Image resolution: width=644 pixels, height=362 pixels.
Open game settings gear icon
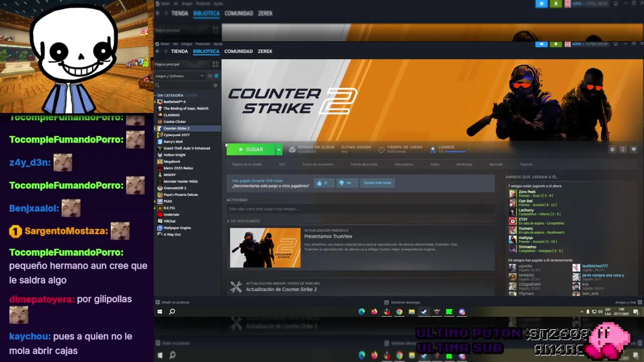[612, 149]
